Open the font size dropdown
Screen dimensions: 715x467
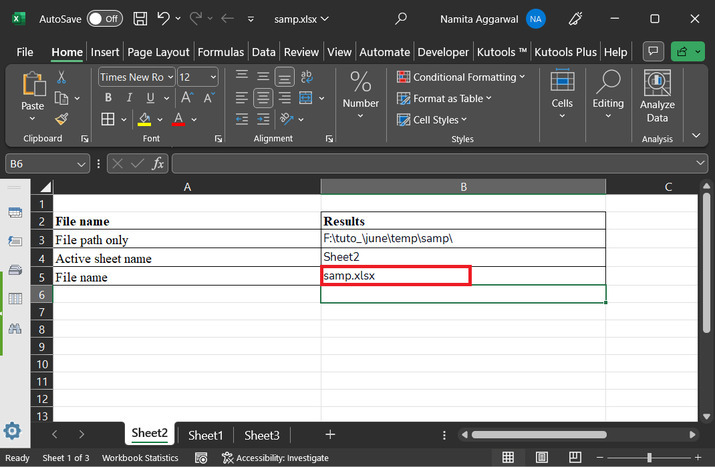coord(213,77)
